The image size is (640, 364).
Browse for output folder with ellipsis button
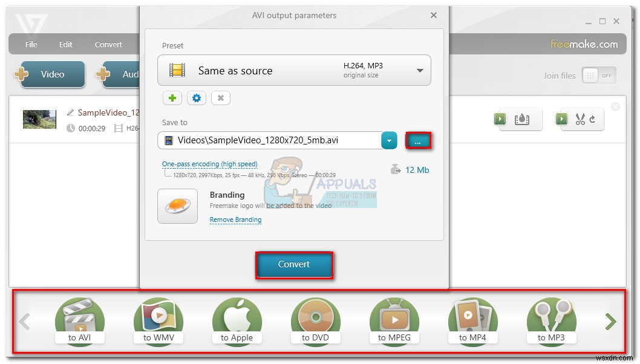tap(418, 141)
